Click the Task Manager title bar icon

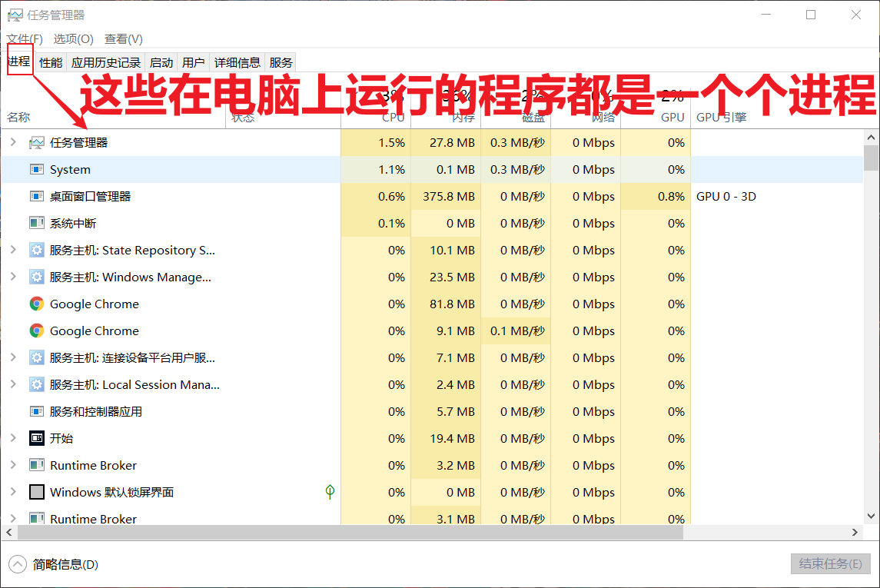15,15
